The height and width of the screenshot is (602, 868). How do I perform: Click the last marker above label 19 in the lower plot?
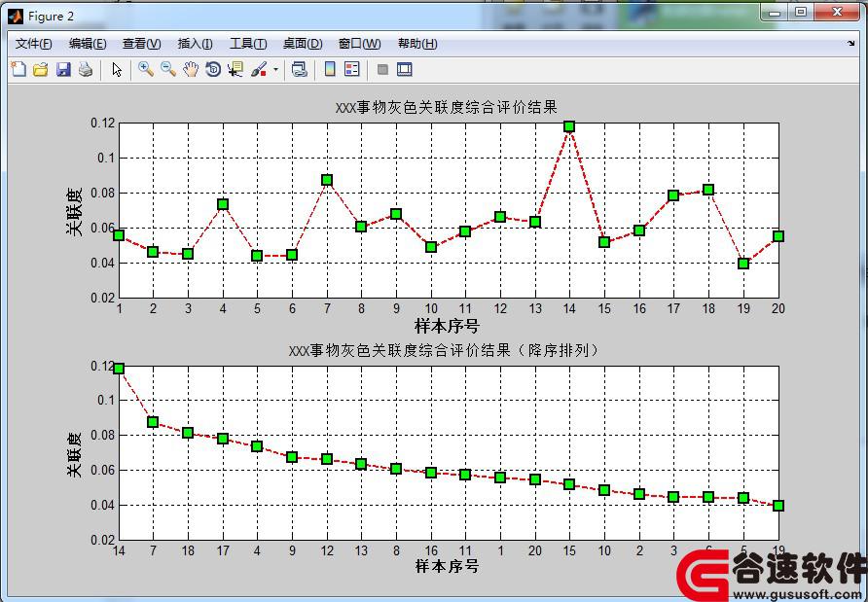778,505
